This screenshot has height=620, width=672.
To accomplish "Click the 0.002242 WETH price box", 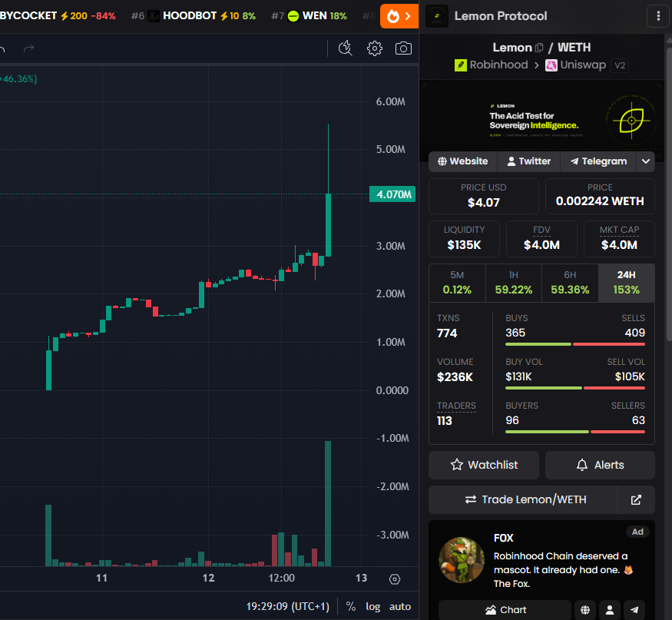I will point(600,197).
